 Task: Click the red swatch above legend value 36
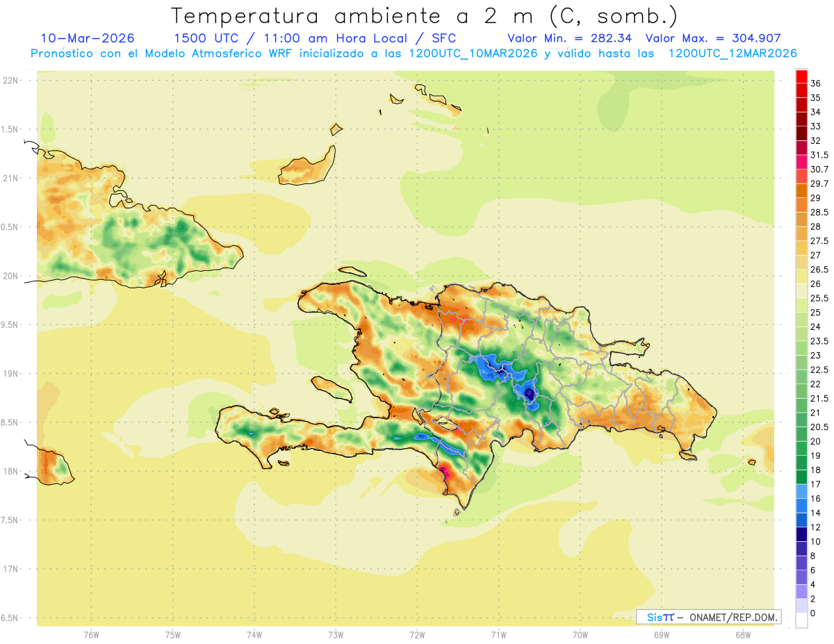pos(801,76)
